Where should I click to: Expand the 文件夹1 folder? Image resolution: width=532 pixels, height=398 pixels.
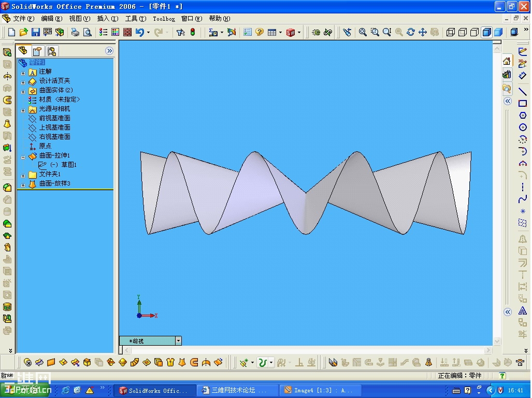point(23,176)
